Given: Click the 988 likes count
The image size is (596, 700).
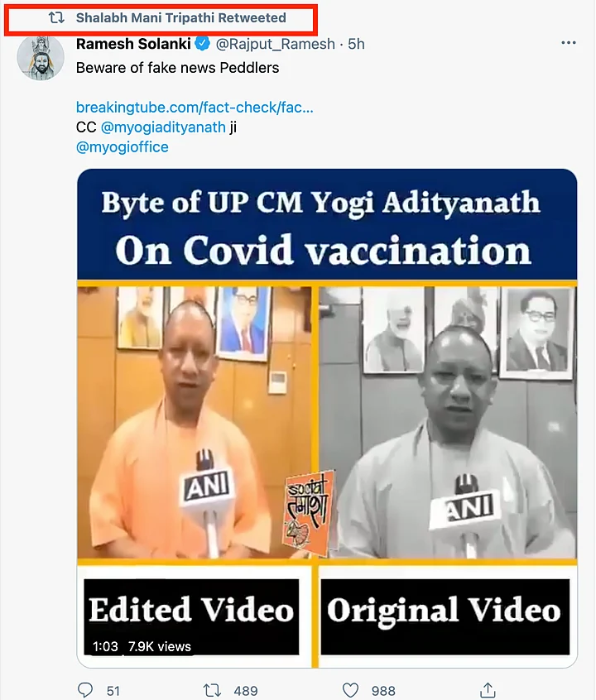Looking at the screenshot, I should click(x=383, y=691).
